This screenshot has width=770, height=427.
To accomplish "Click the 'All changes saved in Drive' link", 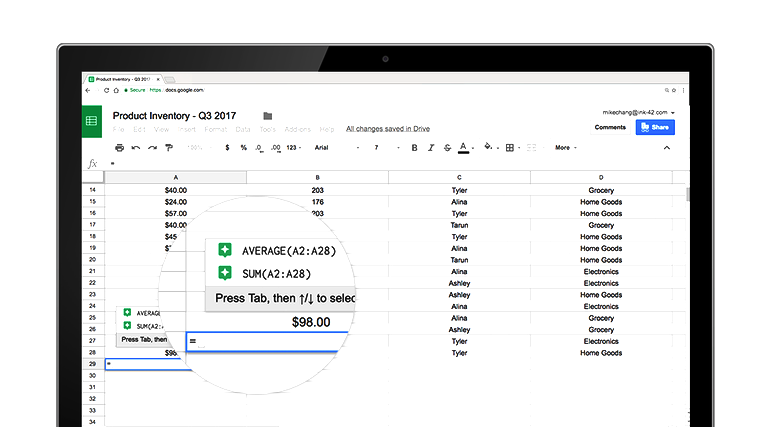I will pyautogui.click(x=388, y=129).
